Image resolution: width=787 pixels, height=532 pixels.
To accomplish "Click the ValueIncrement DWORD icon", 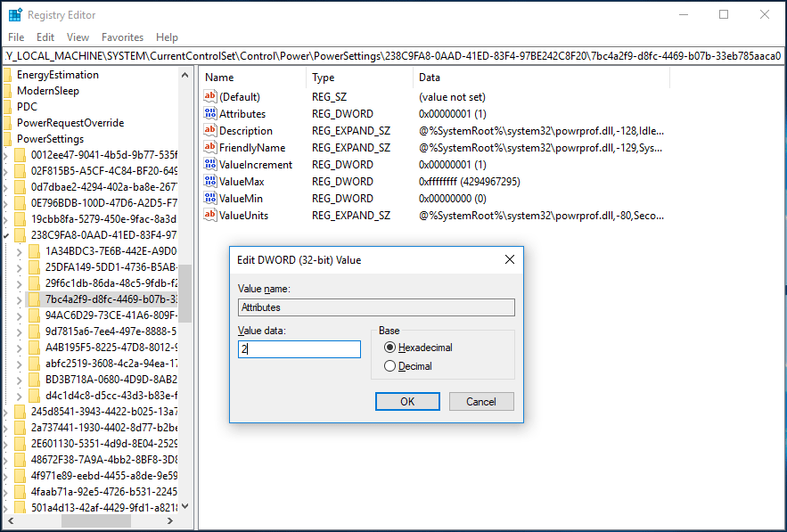I will click(210, 164).
